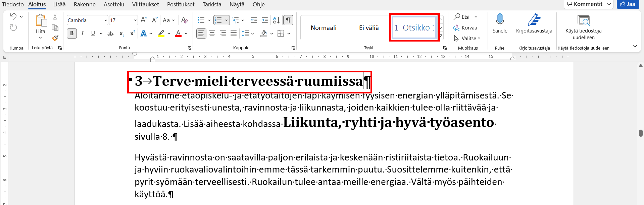
Task: Open the Kappale dialog launcher
Action: [x=293, y=48]
